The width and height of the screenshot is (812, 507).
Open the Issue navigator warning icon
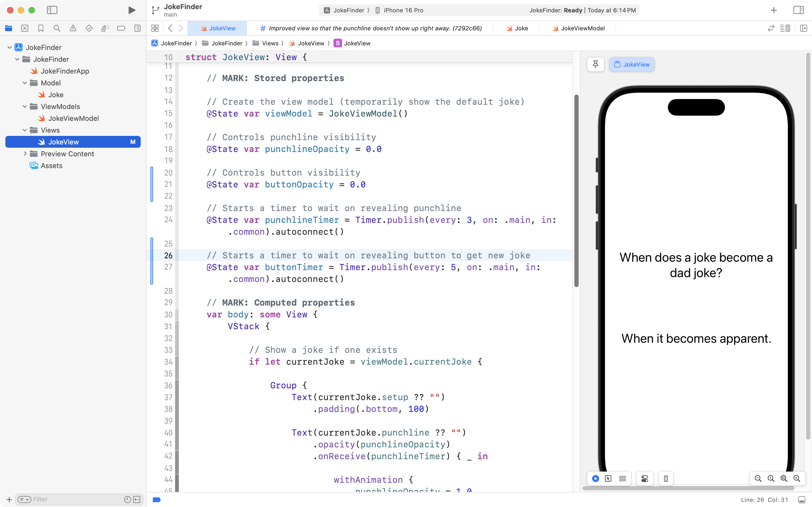pos(73,28)
